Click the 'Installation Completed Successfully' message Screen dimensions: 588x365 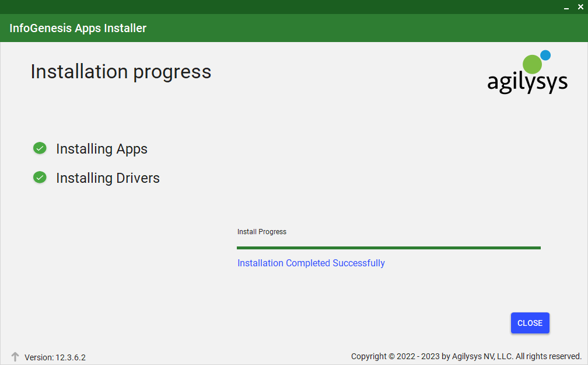pos(311,263)
